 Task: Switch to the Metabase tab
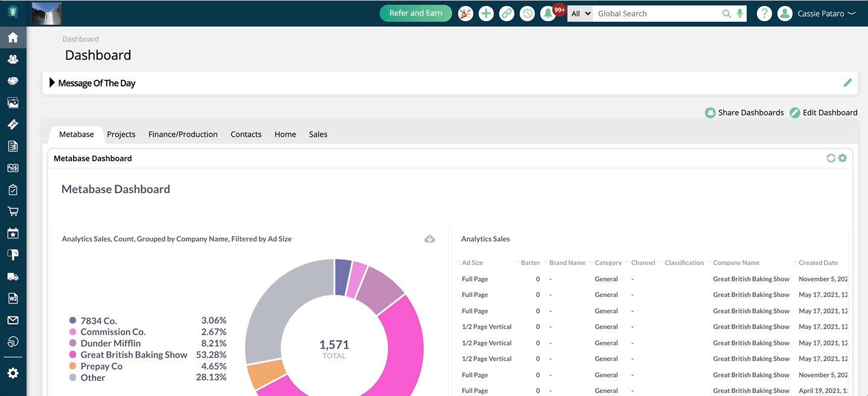[77, 134]
